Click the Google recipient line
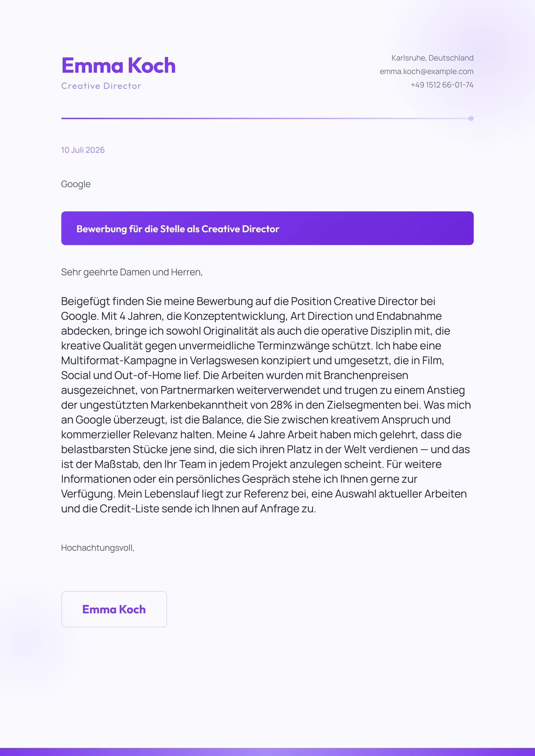The height and width of the screenshot is (756, 535). point(76,184)
